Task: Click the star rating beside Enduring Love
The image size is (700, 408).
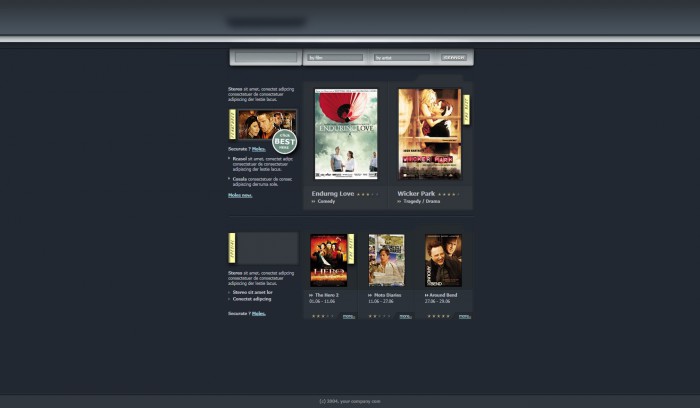Action: [367, 194]
